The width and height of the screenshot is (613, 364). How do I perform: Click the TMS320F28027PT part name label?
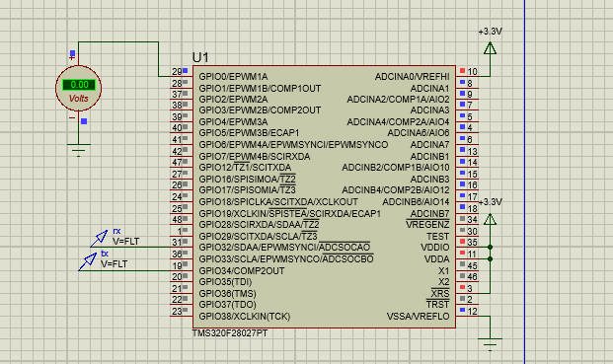pos(230,333)
